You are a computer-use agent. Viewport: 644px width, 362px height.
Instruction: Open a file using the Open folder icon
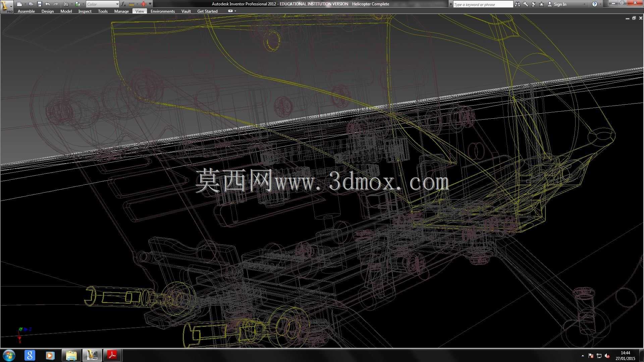coord(31,4)
